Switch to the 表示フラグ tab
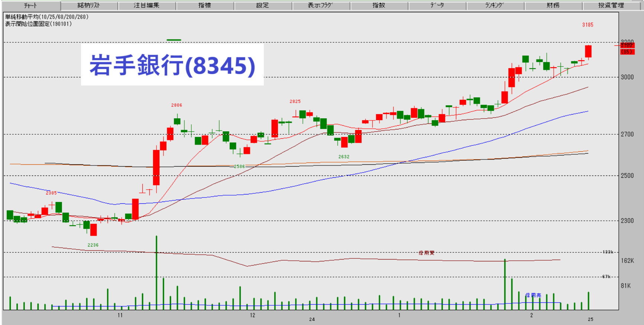Screen dimensions: 644x325 coord(321,6)
